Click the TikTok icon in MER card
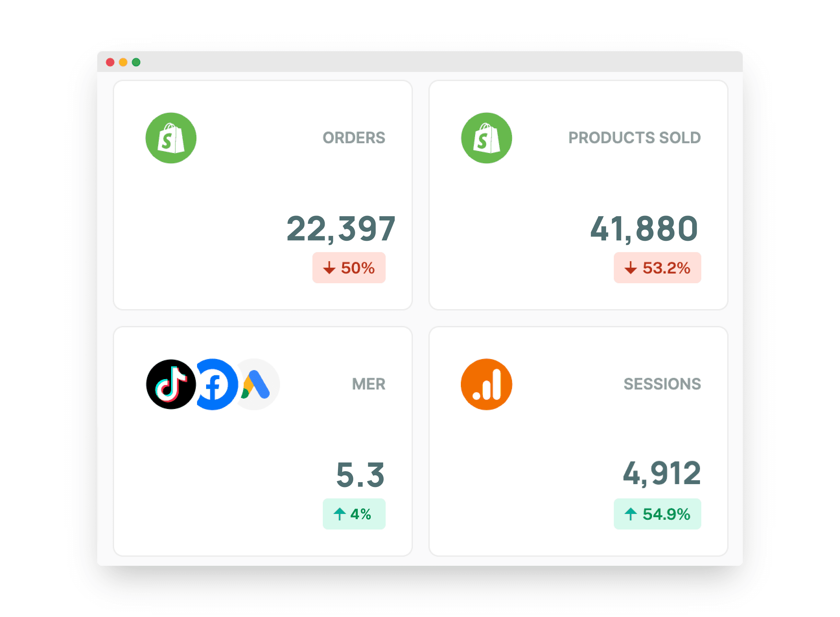The width and height of the screenshot is (840, 617). (171, 384)
